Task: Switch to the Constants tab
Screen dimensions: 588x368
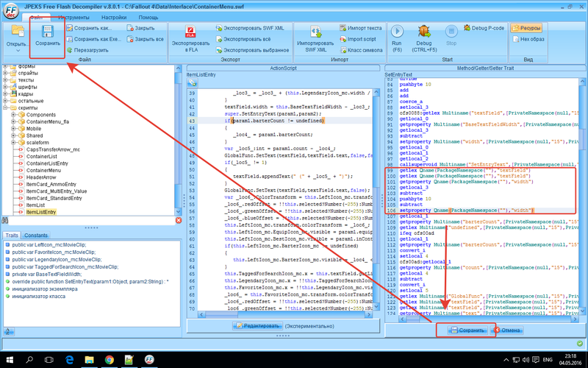Action: 35,236
